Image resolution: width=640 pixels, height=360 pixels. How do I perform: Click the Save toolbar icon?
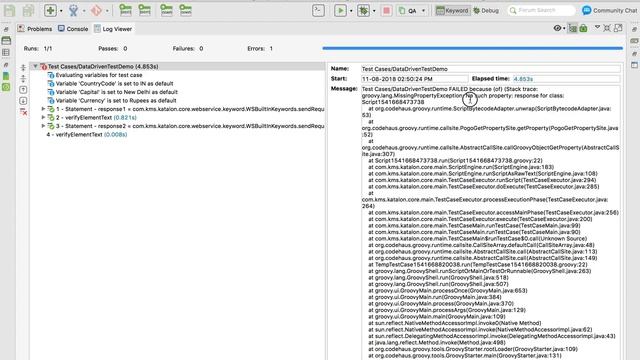tap(9, 10)
